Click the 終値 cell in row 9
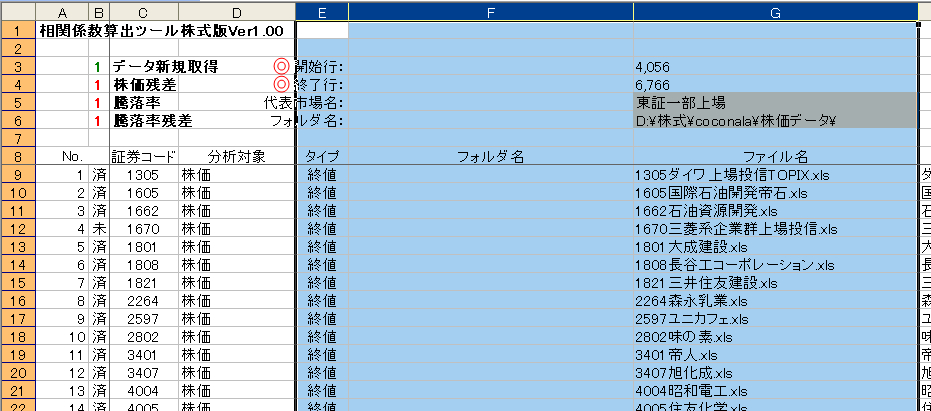 (322, 175)
